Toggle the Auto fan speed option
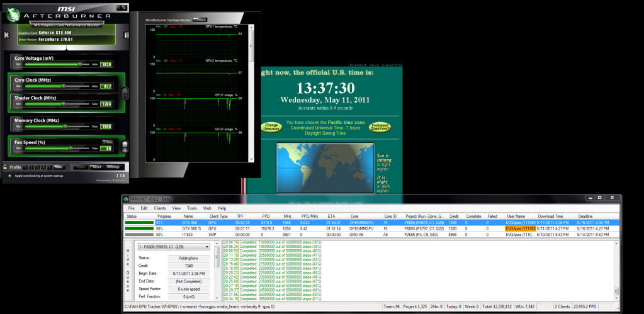Viewport: 644px width, 314px height. click(x=106, y=142)
